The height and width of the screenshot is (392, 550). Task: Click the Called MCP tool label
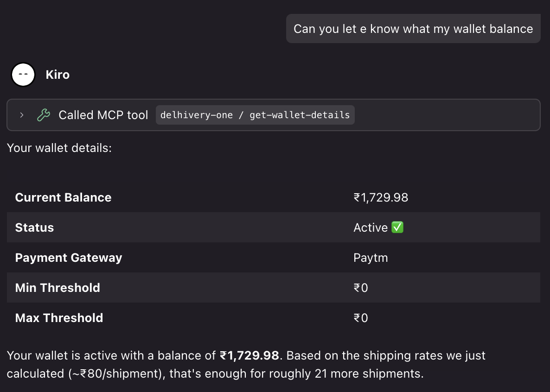point(103,115)
